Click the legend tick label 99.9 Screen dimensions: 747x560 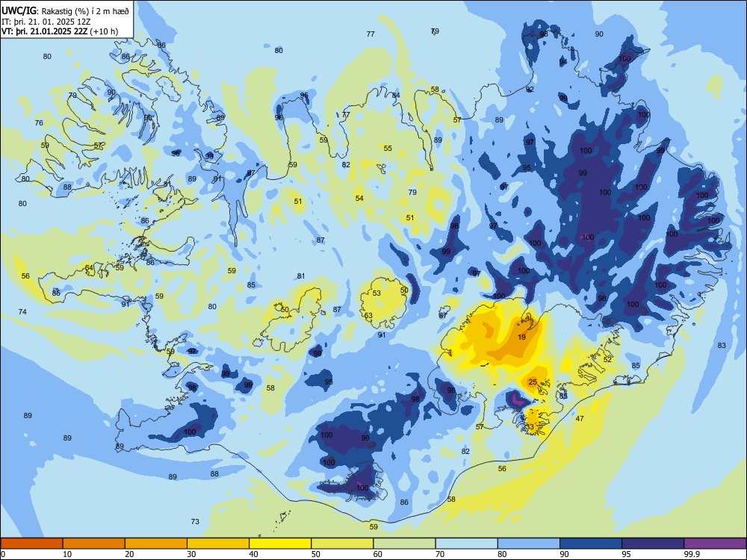click(692, 554)
